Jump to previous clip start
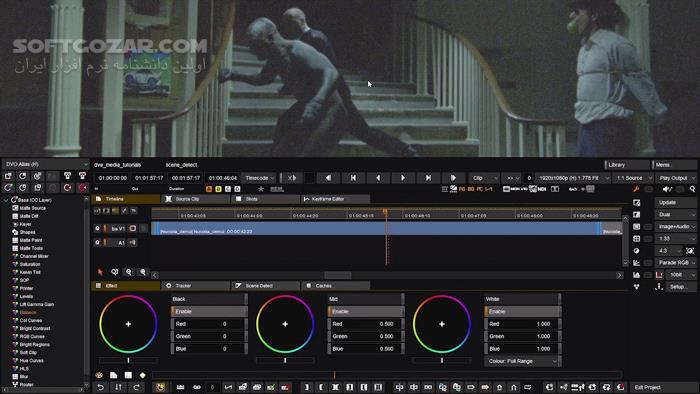Viewport: 700px width, 394px height. tap(353, 178)
